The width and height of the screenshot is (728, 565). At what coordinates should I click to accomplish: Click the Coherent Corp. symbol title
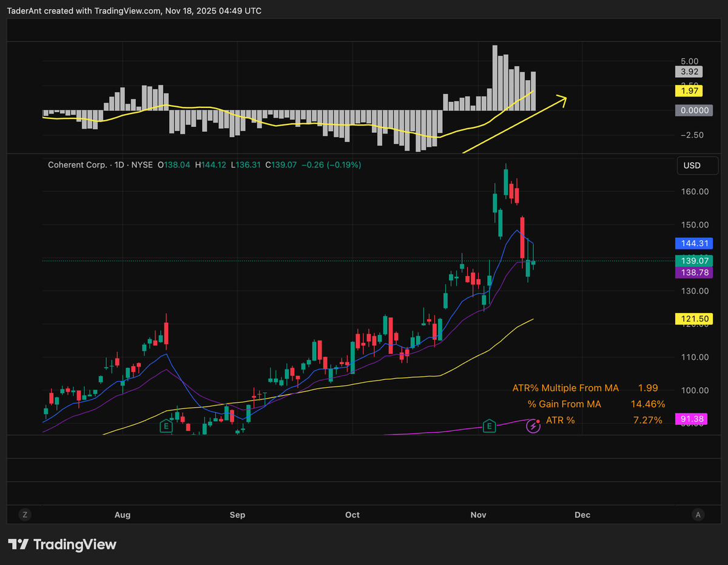pyautogui.click(x=77, y=164)
